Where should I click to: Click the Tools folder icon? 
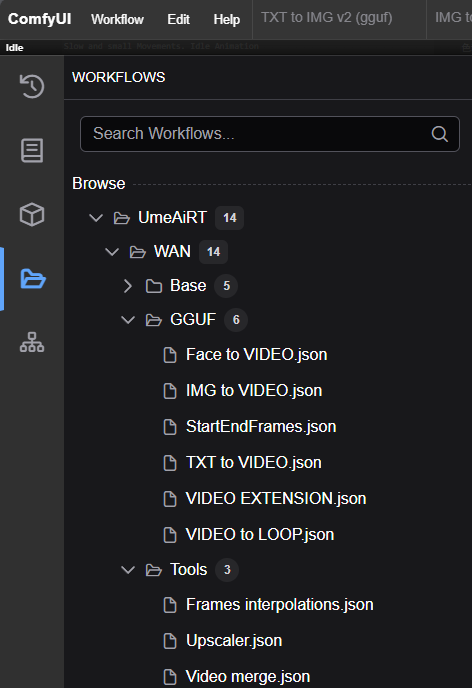[x=154, y=570]
